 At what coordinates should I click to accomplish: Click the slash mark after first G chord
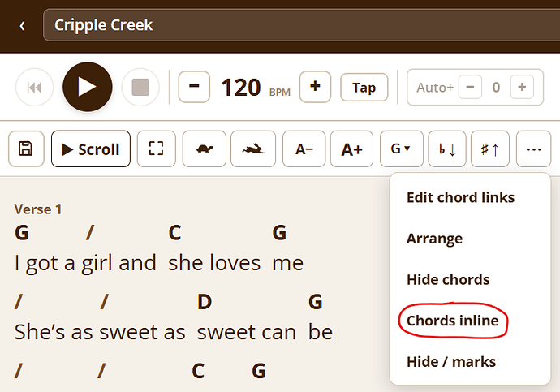tap(90, 233)
